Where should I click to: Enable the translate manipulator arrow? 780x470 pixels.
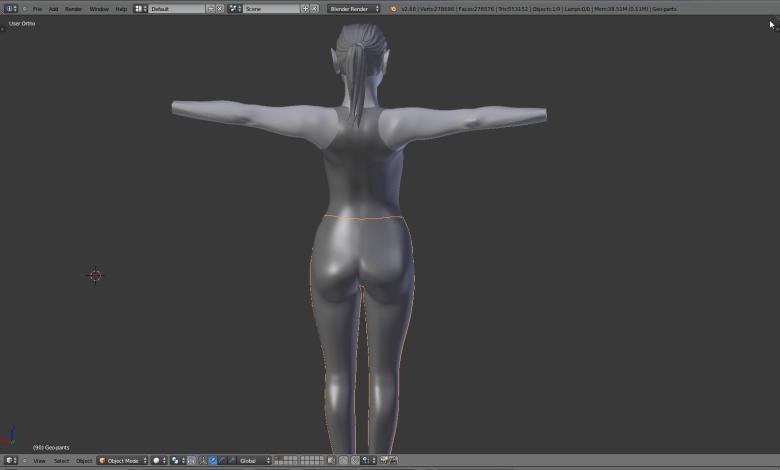(x=212, y=461)
